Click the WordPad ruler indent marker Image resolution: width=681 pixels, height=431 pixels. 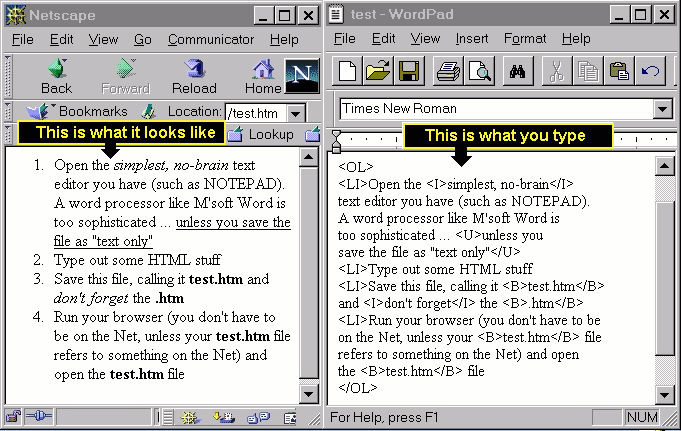click(336, 141)
